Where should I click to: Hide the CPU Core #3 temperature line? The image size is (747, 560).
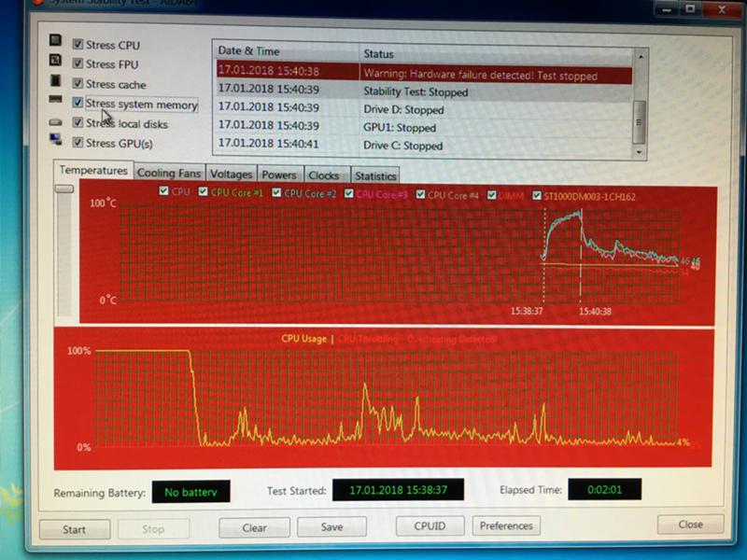(348, 193)
